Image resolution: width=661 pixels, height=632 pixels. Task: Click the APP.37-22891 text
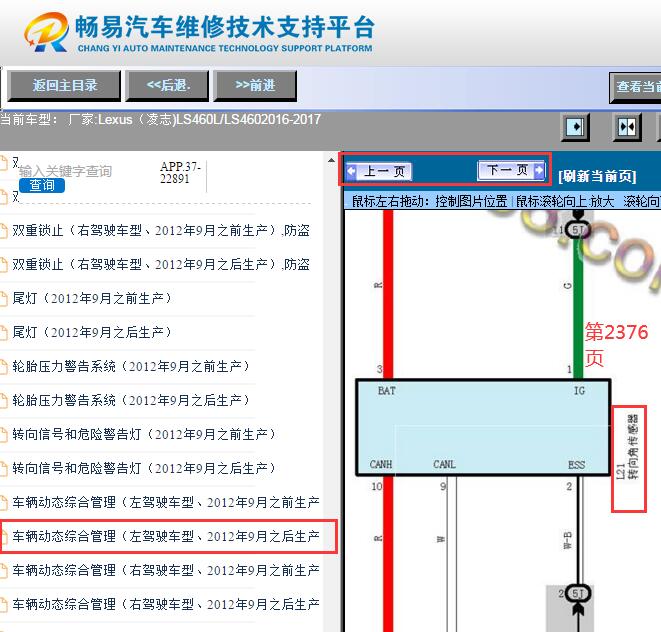click(180, 172)
